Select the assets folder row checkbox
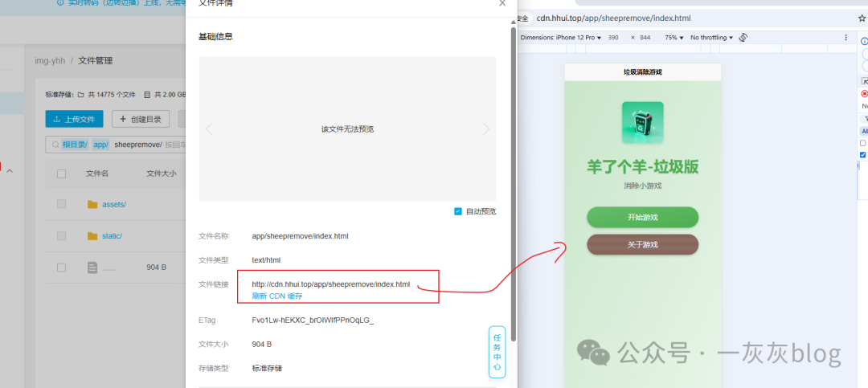This screenshot has width=868, height=388. point(62,204)
